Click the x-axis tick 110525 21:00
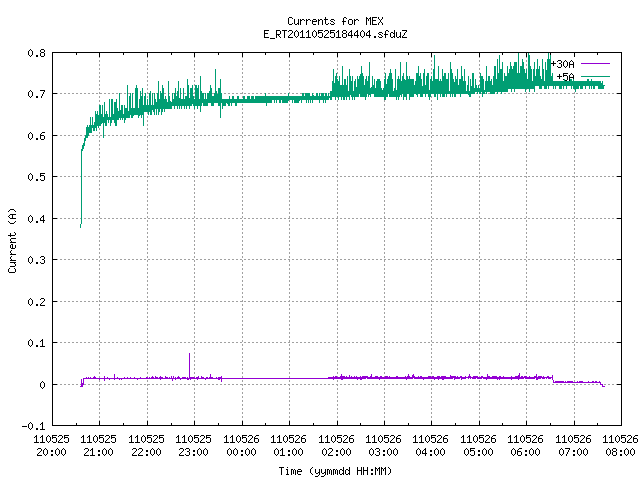Viewport: 640px width, 480px height. [99, 446]
